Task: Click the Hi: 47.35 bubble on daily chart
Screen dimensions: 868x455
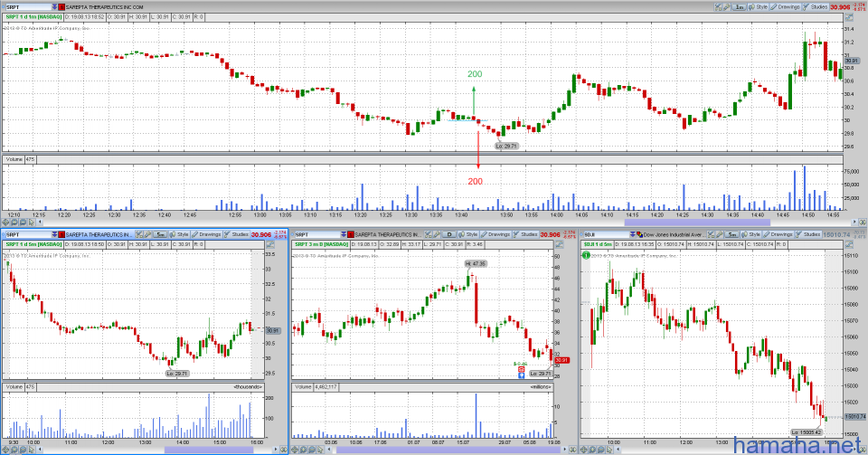Action: click(x=476, y=264)
